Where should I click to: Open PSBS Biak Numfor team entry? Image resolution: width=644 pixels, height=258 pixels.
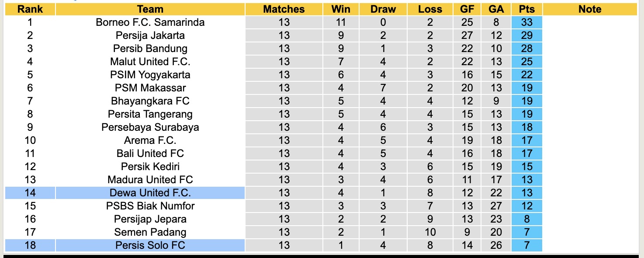tap(150, 206)
